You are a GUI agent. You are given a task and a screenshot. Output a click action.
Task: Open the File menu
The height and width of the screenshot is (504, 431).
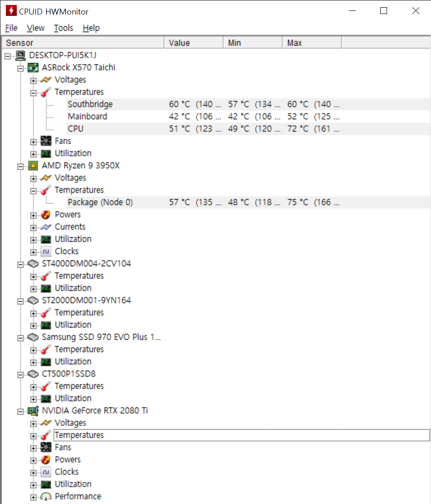point(11,28)
